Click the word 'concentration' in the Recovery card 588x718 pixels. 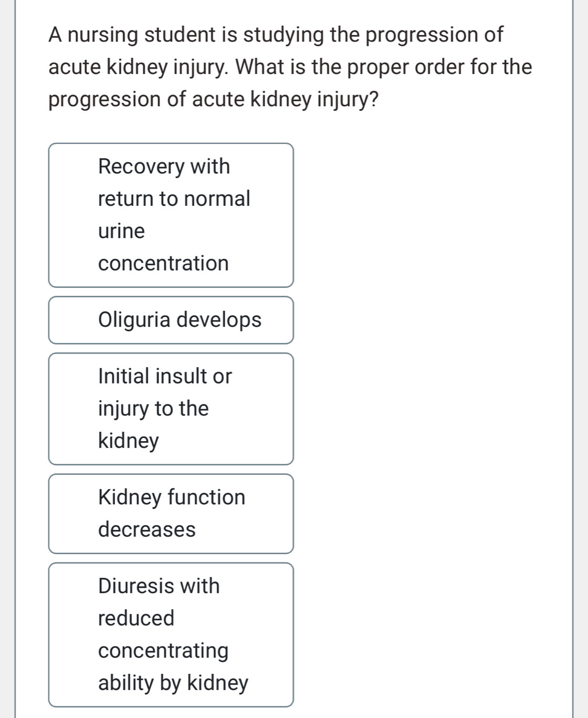pyautogui.click(x=163, y=264)
